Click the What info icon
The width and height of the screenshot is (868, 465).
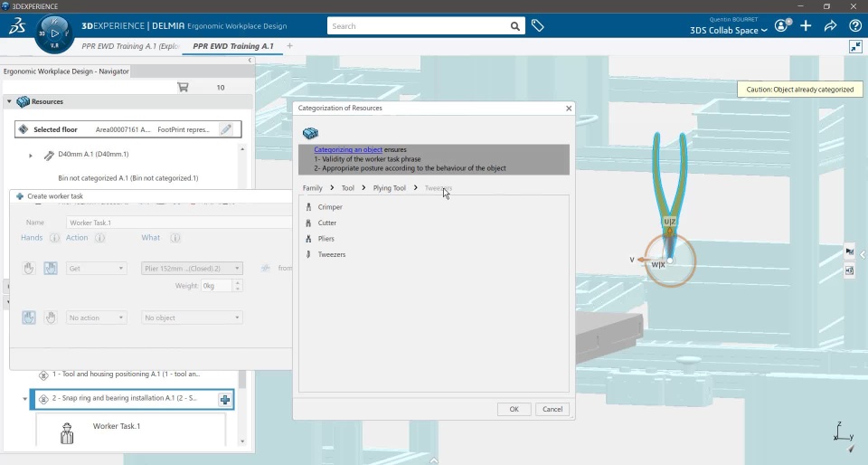(x=175, y=238)
